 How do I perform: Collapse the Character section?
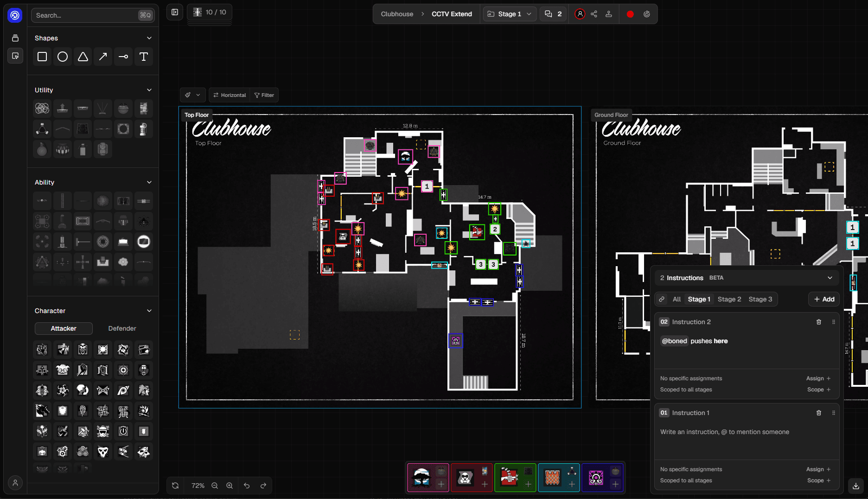point(149,311)
